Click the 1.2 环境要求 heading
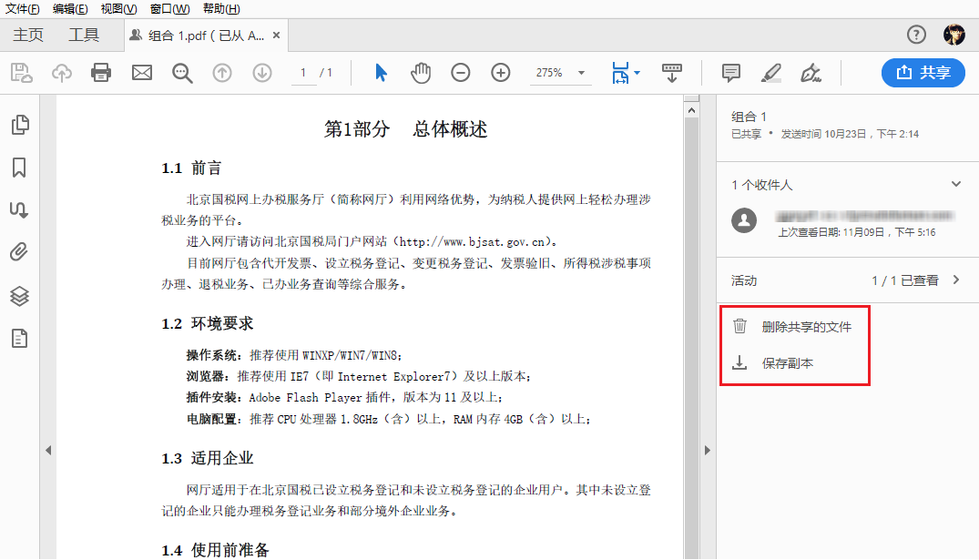Viewport: 979px width, 560px height. [208, 323]
